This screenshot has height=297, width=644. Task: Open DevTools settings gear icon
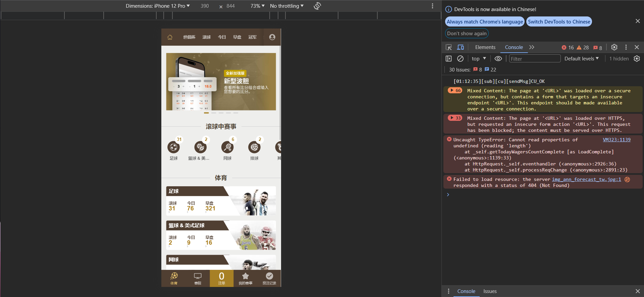[x=614, y=47]
